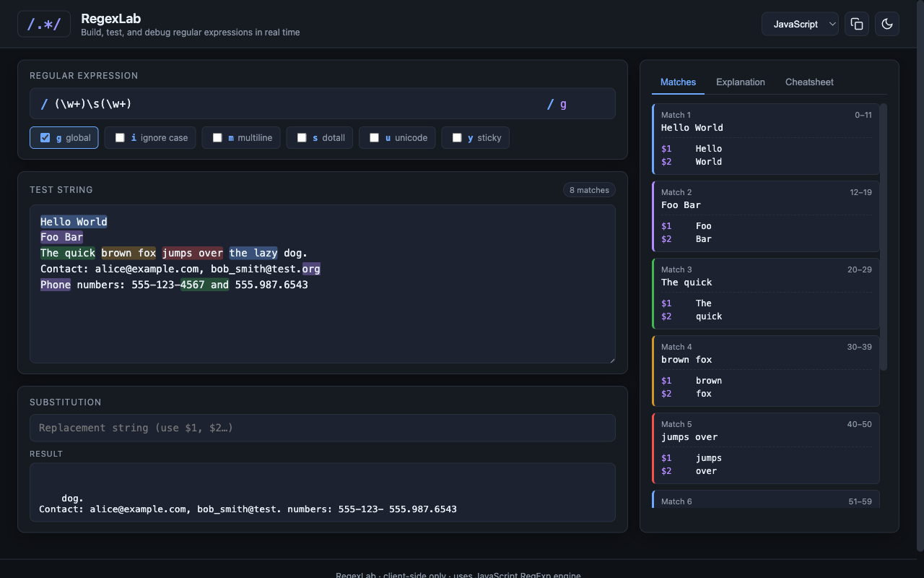Click the 8 matches badge
Image resolution: width=924 pixels, height=578 pixels.
click(589, 190)
